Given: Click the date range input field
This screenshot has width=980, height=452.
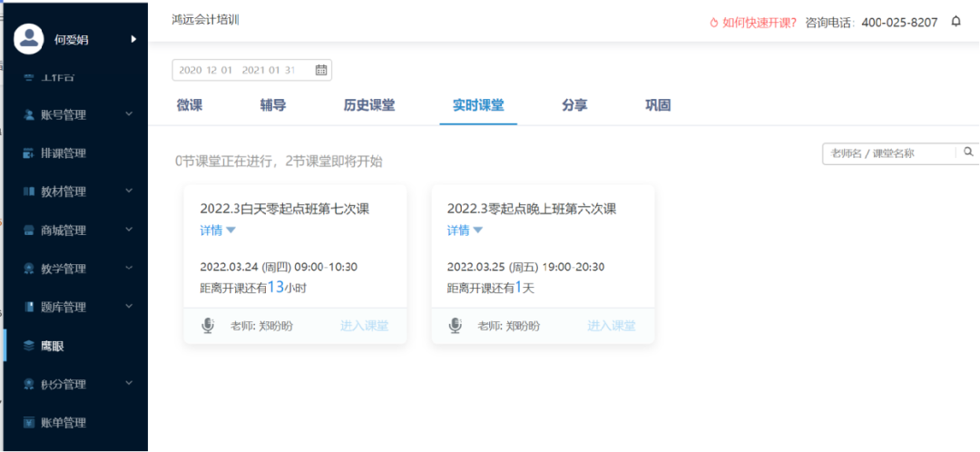Looking at the screenshot, I should pyautogui.click(x=252, y=70).
